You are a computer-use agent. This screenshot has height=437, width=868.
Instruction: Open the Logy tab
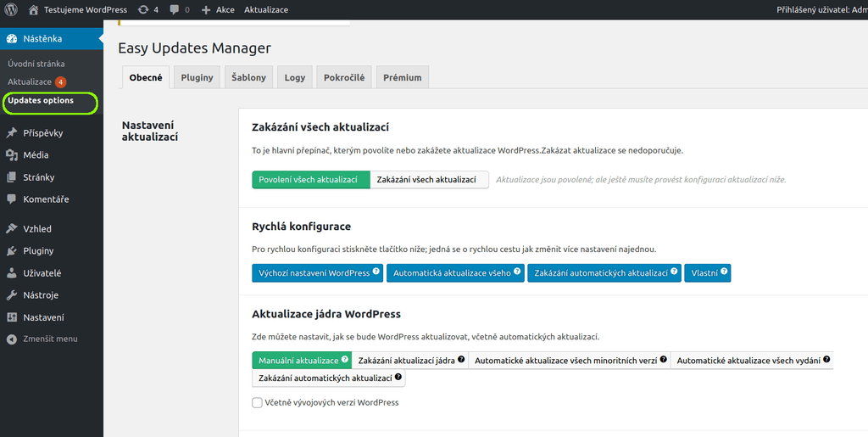click(295, 77)
